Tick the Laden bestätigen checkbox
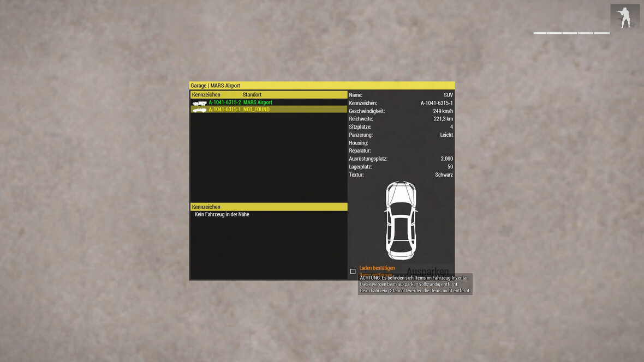 click(x=353, y=271)
